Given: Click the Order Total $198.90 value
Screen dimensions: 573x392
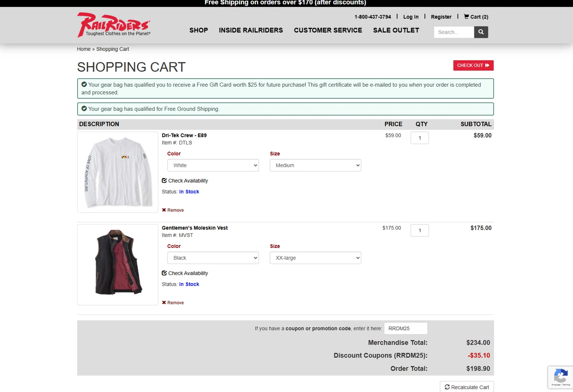Looking at the screenshot, I should coord(478,369).
